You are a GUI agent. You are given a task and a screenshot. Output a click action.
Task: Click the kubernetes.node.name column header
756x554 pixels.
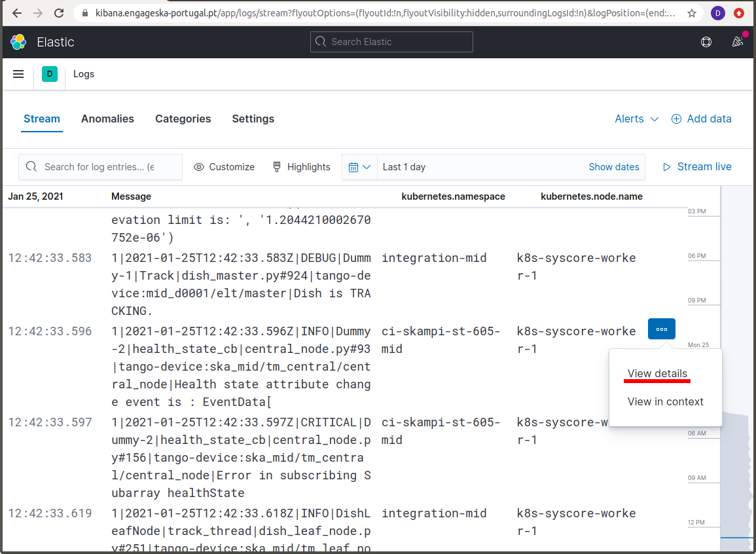point(592,196)
